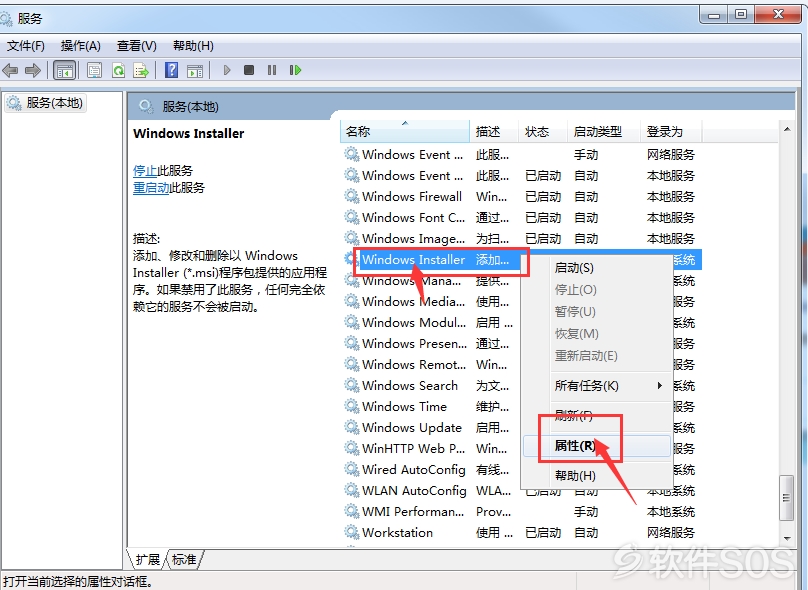The image size is (808, 590).
Task: Click the Prov... description of WMI Performan...
Action: tap(493, 512)
